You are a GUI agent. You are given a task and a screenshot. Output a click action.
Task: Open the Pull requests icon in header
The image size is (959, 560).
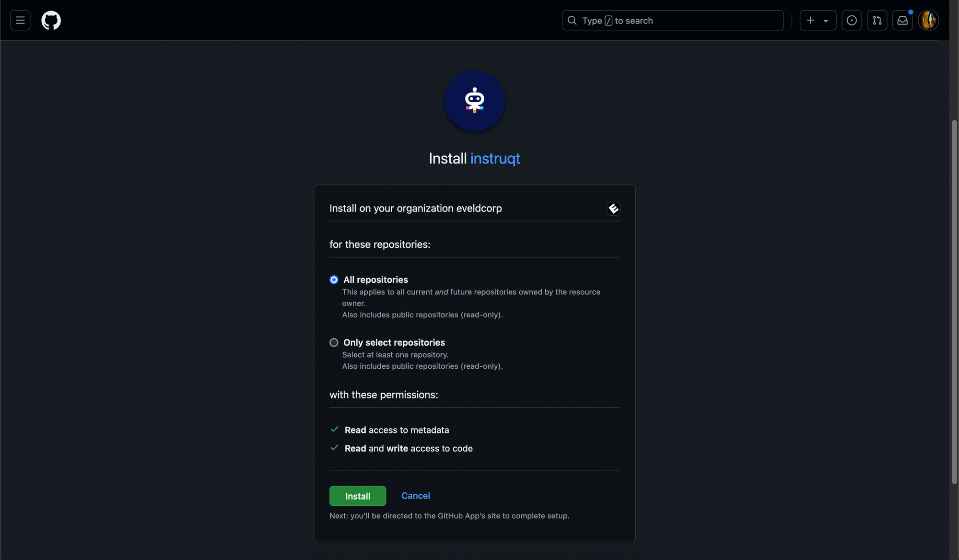pos(877,21)
